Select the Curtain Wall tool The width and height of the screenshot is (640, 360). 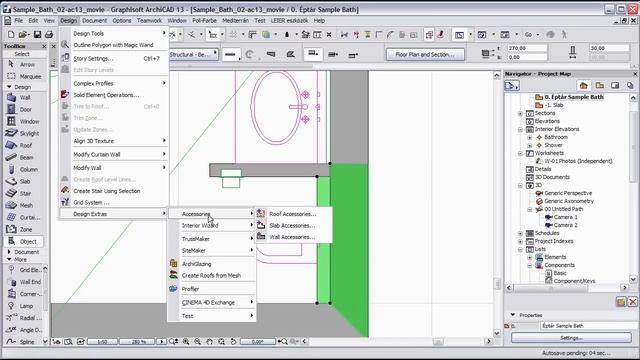click(x=24, y=218)
